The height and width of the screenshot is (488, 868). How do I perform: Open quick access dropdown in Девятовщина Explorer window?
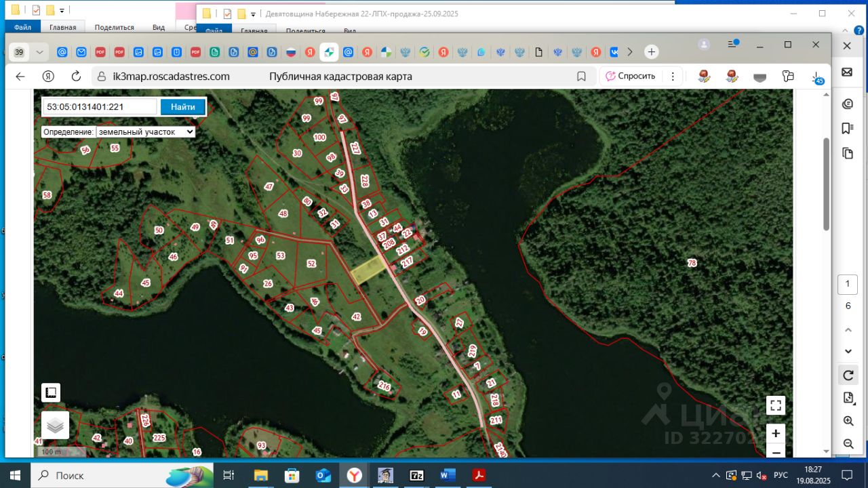coord(253,14)
